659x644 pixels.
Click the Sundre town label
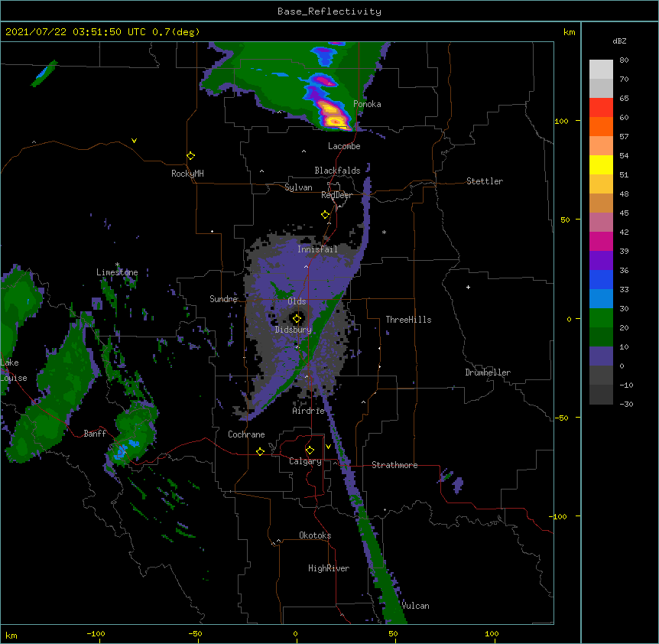click(223, 299)
